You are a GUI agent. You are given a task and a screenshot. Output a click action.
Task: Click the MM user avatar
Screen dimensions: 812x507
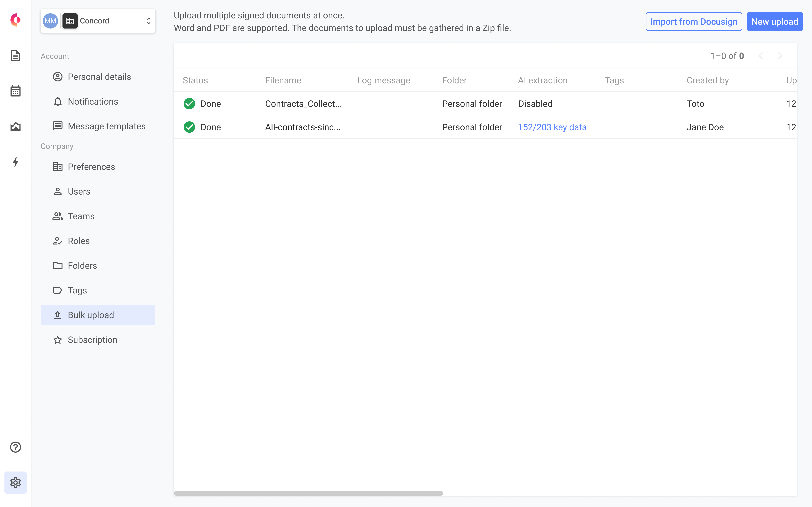50,21
